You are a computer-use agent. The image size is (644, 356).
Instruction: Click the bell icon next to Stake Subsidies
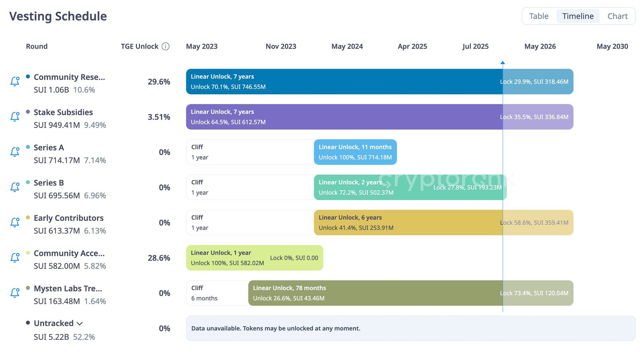(x=14, y=117)
